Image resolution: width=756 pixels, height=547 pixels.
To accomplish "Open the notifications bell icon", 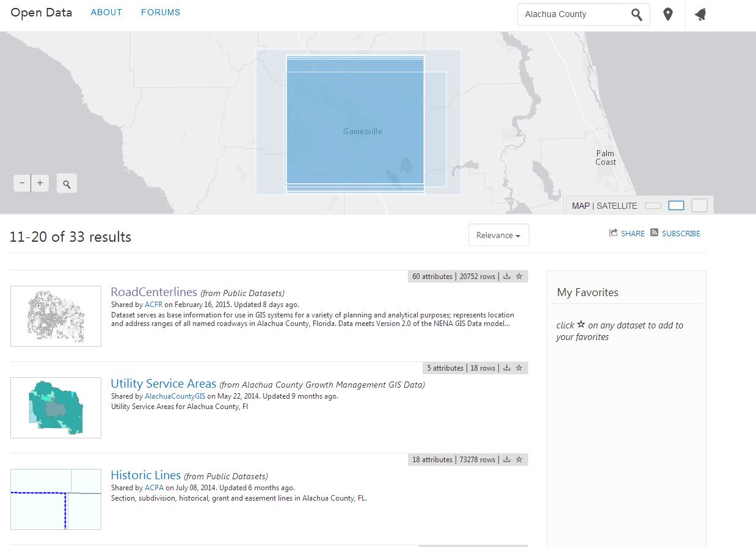I will coord(700,14).
